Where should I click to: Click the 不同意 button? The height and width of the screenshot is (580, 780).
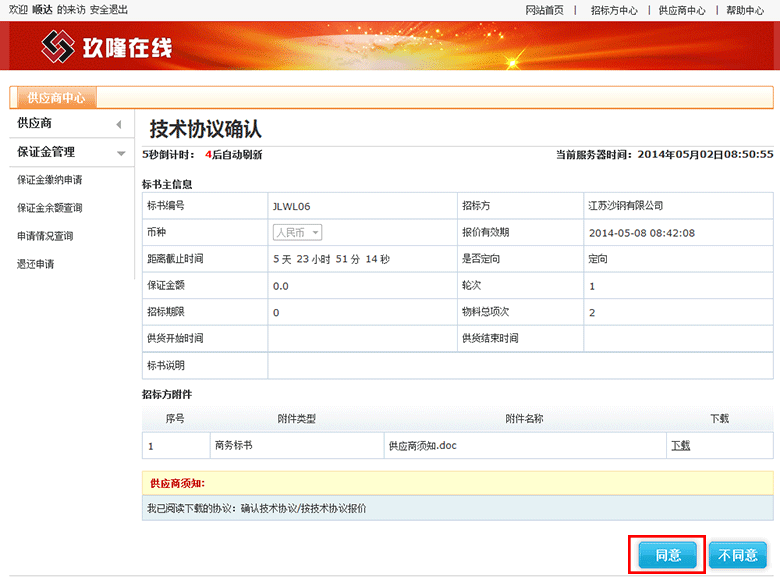click(x=738, y=555)
